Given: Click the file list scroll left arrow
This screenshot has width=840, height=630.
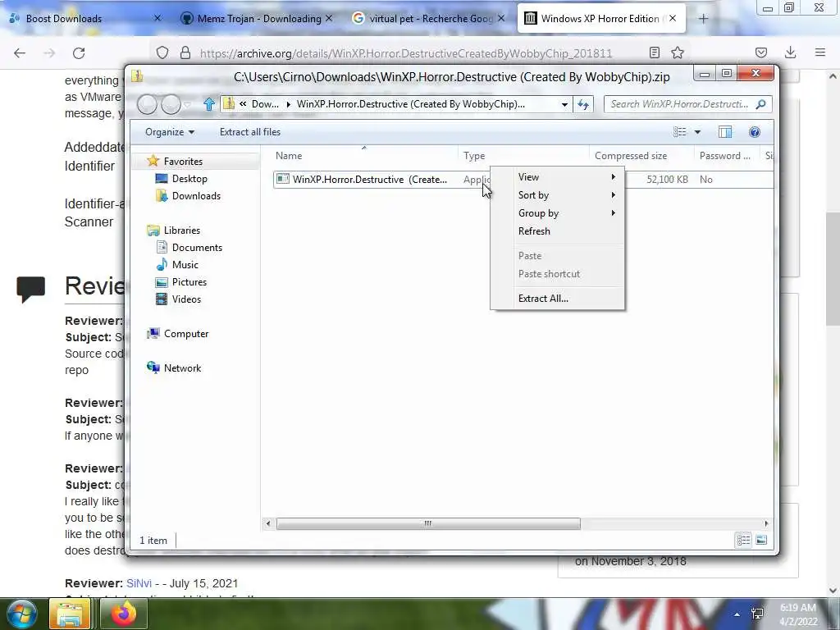Looking at the screenshot, I should [x=268, y=523].
